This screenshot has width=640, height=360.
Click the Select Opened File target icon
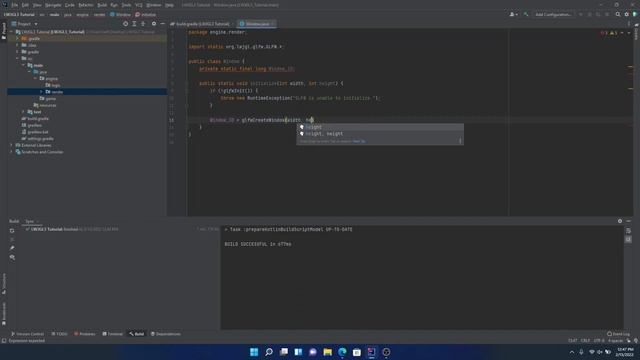coord(125,24)
